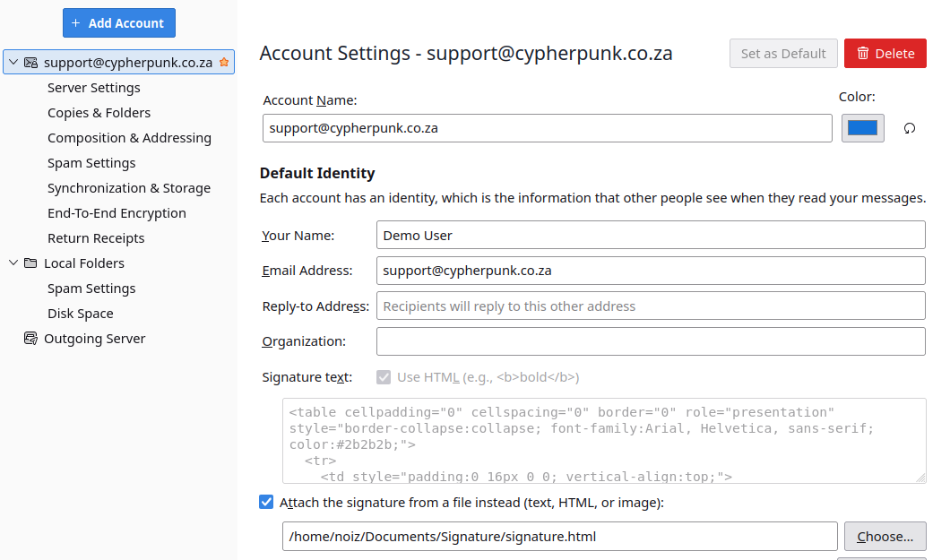Select Local Folders in sidebar
Viewport: 950px width, 560px height.
tap(84, 263)
